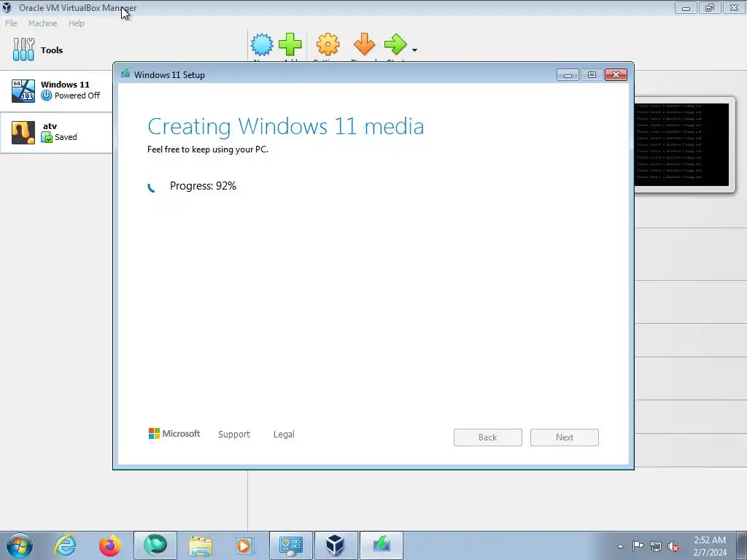Open the Legal link in Setup

284,435
